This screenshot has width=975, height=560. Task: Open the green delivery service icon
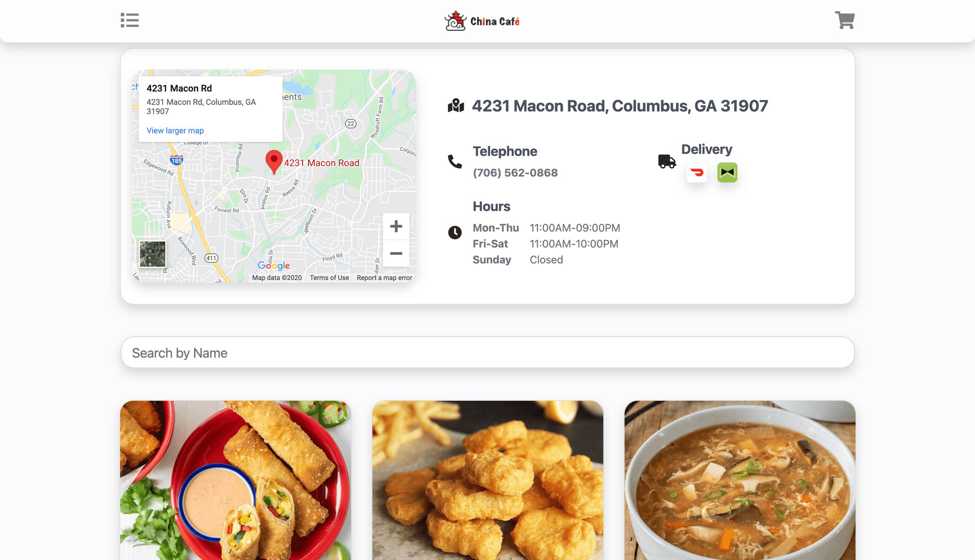coord(727,173)
